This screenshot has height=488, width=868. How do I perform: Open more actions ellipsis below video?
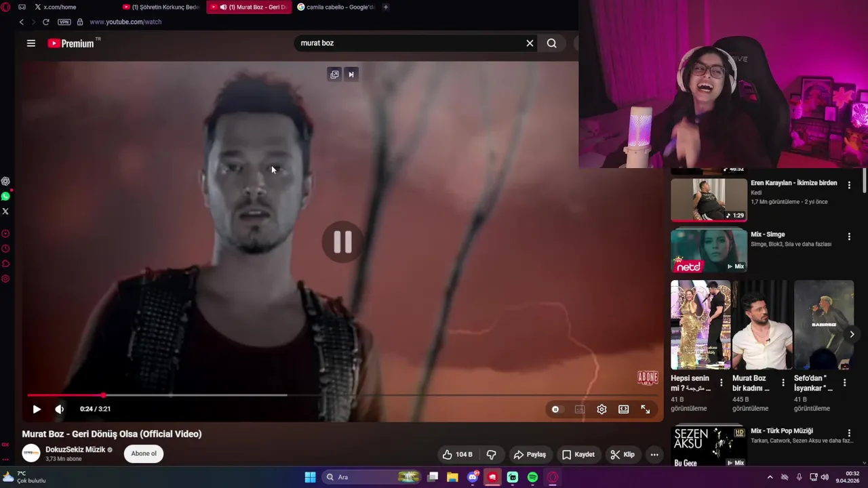coord(654,454)
